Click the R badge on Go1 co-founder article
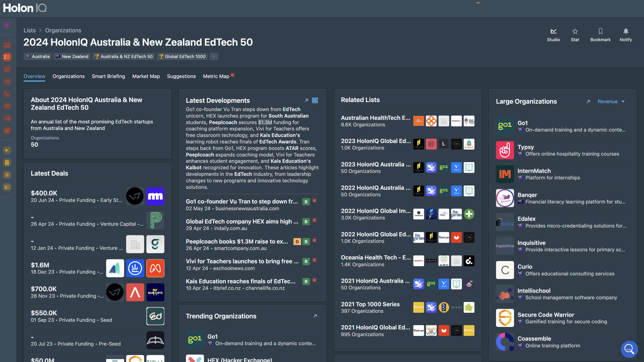The width and height of the screenshot is (644, 362). (306, 202)
